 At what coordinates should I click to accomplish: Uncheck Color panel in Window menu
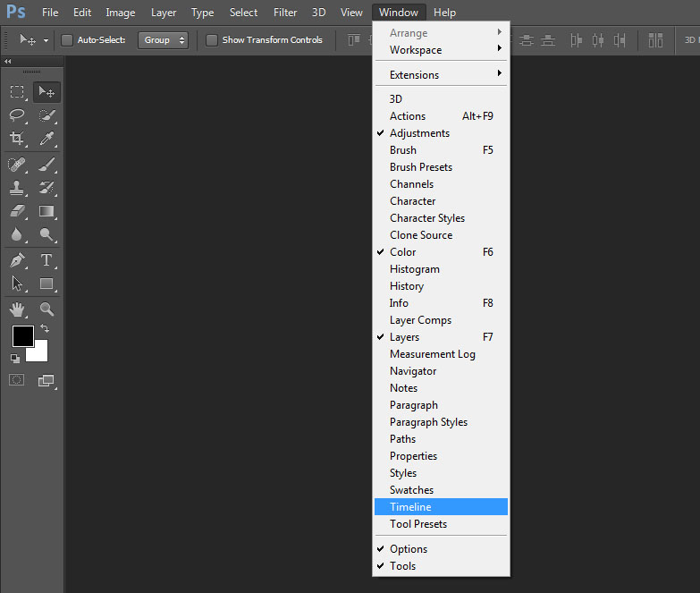441,252
